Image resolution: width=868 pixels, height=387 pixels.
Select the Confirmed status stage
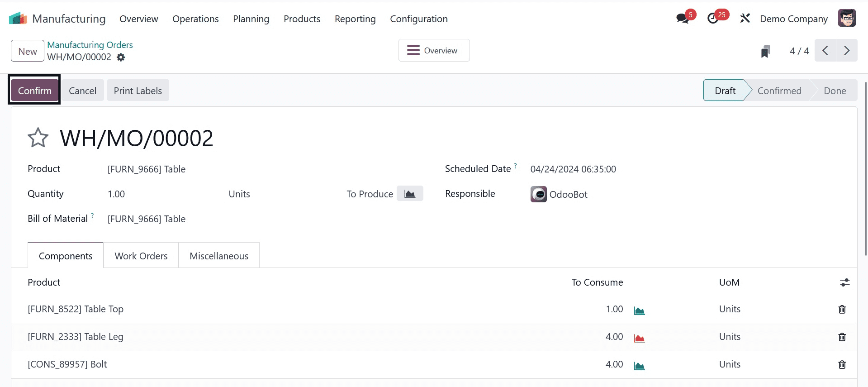click(x=779, y=91)
